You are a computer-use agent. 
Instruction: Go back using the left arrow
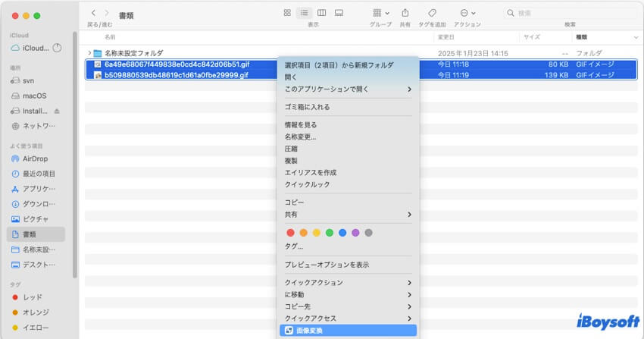(x=93, y=13)
